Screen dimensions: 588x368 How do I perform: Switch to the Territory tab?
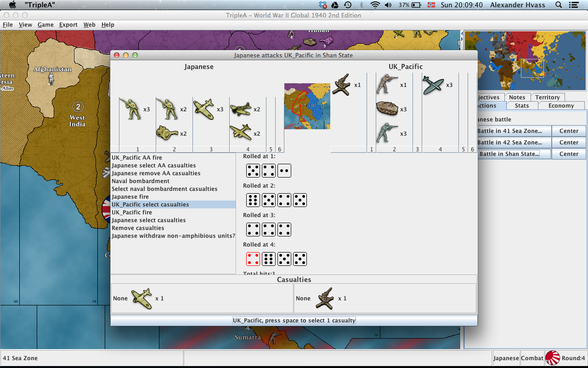coord(547,97)
